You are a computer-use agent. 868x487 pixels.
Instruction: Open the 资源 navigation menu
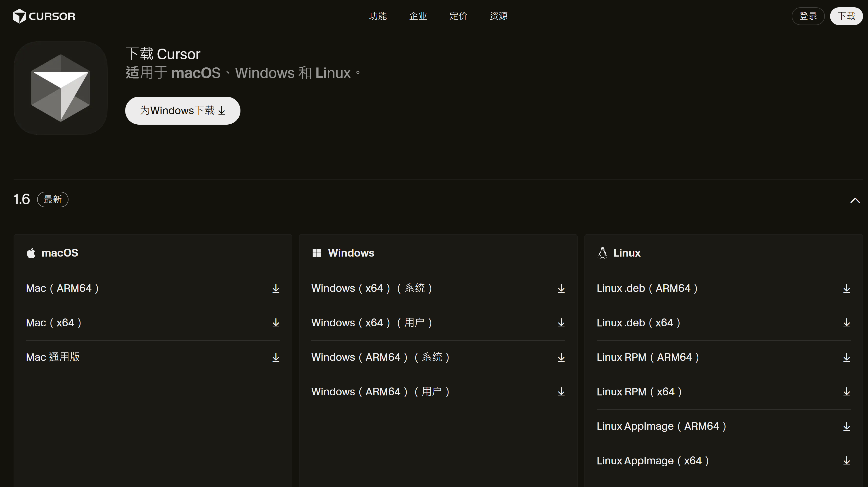click(498, 16)
